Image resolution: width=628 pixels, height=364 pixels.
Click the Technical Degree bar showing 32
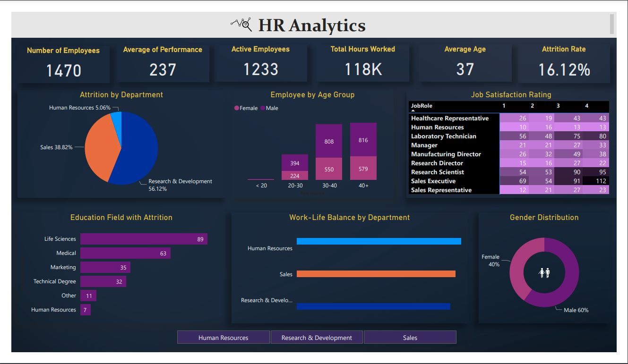tap(103, 281)
